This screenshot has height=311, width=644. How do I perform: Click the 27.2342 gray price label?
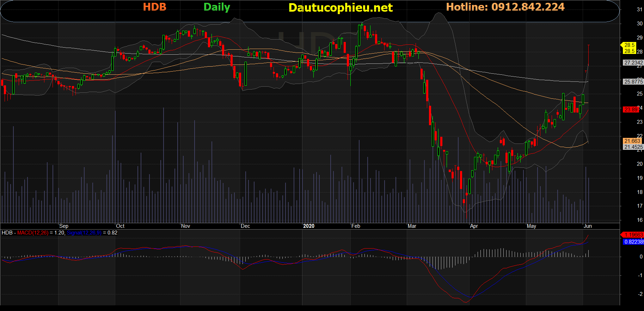633,63
